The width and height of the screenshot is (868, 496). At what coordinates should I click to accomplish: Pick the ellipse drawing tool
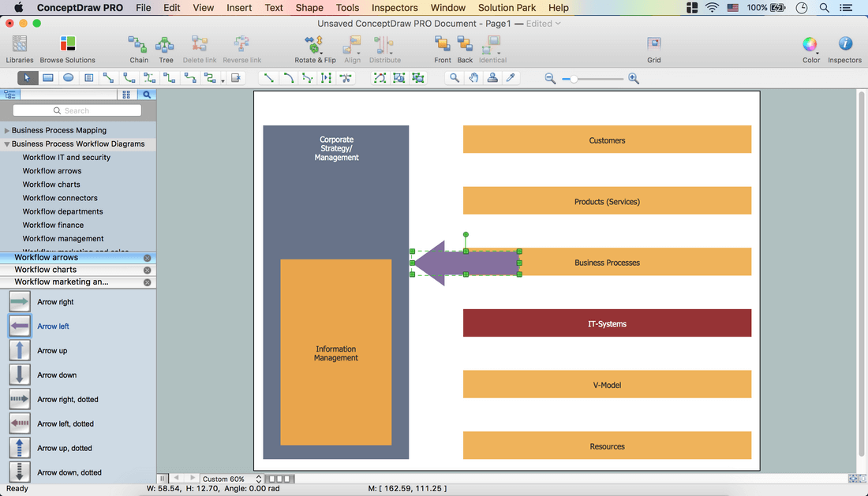tap(69, 78)
